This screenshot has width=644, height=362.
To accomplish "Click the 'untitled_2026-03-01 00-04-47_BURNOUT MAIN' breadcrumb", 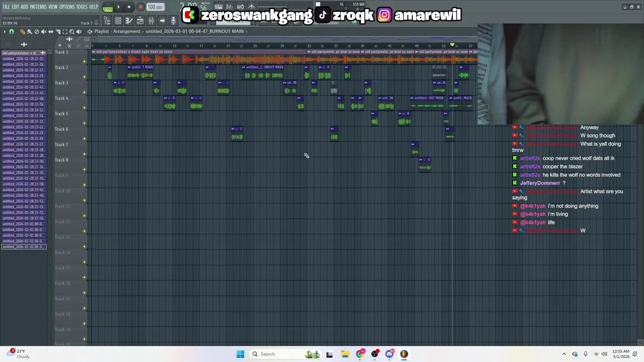I will pos(195,31).
